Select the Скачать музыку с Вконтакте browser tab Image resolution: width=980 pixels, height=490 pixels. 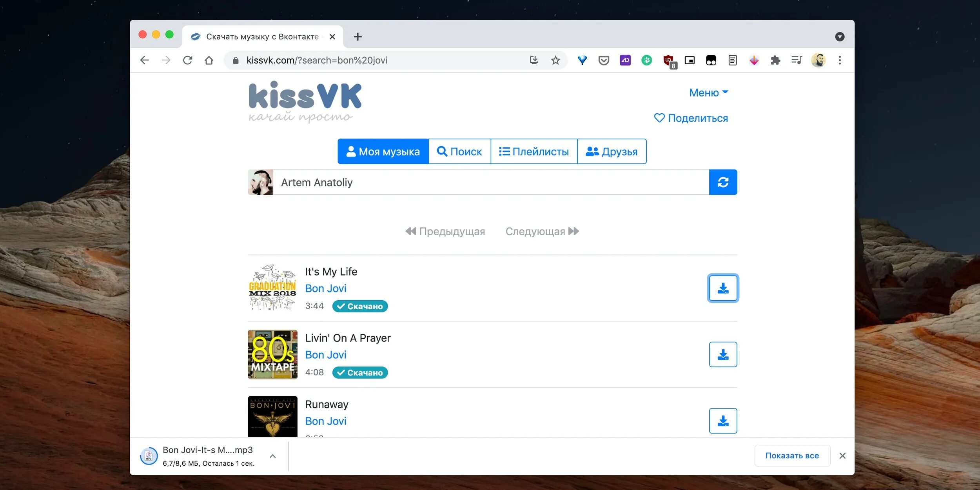262,36
